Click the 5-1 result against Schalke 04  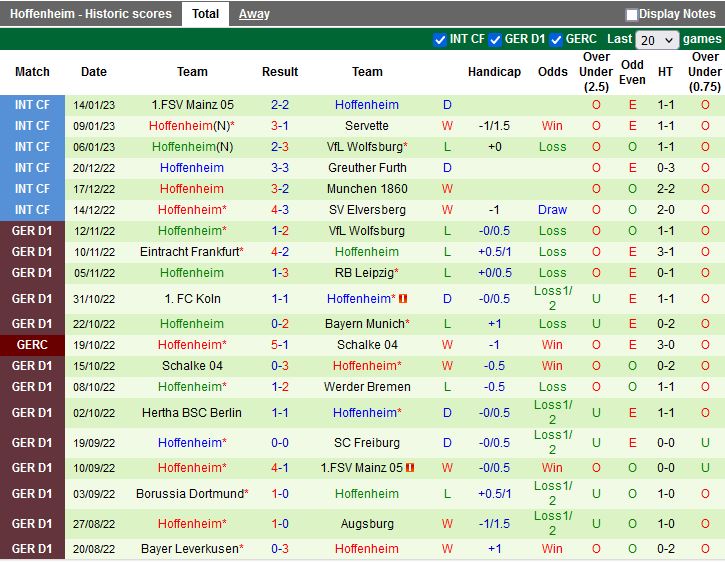(x=280, y=345)
